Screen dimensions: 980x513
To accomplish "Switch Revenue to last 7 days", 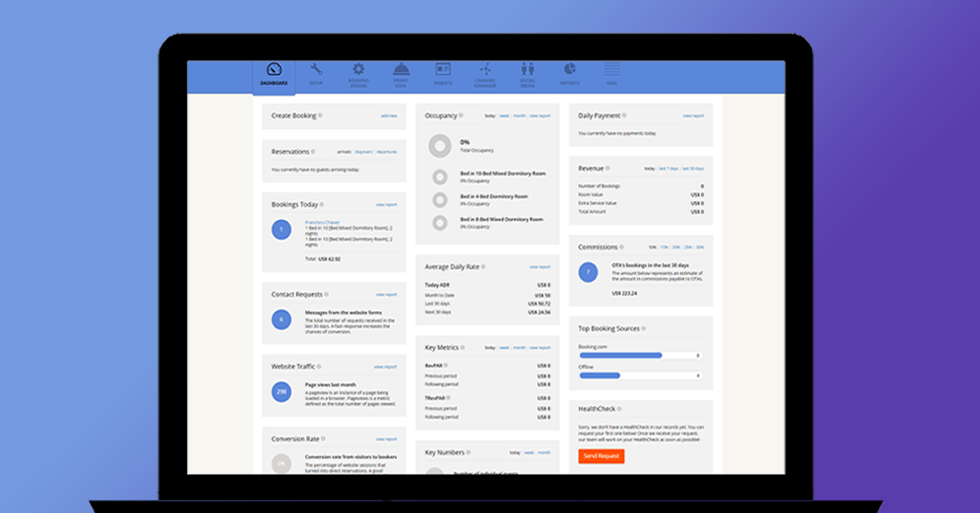I will [x=669, y=168].
